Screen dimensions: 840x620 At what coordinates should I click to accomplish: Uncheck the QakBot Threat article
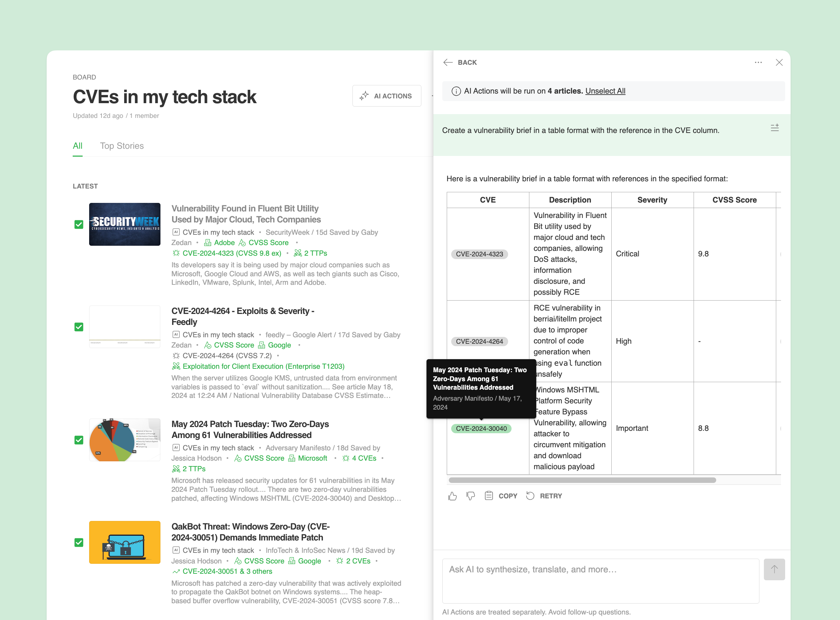[79, 542]
